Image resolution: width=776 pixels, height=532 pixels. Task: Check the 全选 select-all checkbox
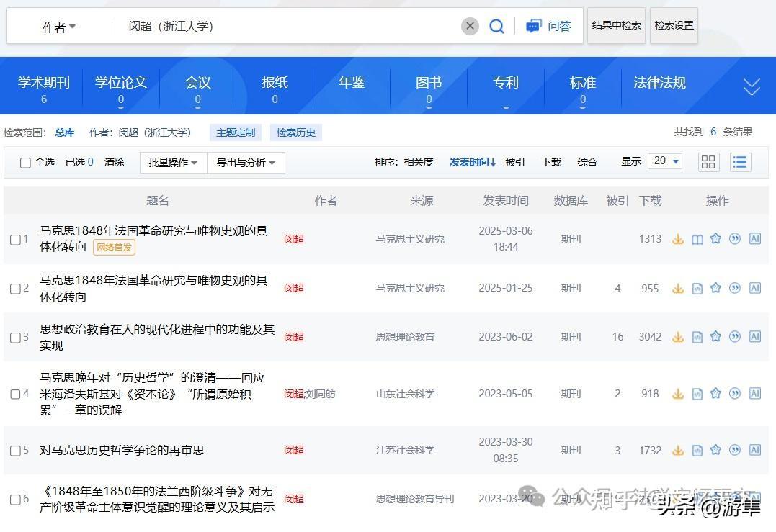click(x=25, y=163)
